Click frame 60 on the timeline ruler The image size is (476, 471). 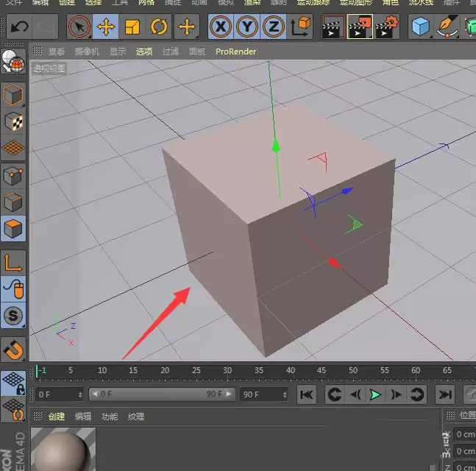(416, 370)
